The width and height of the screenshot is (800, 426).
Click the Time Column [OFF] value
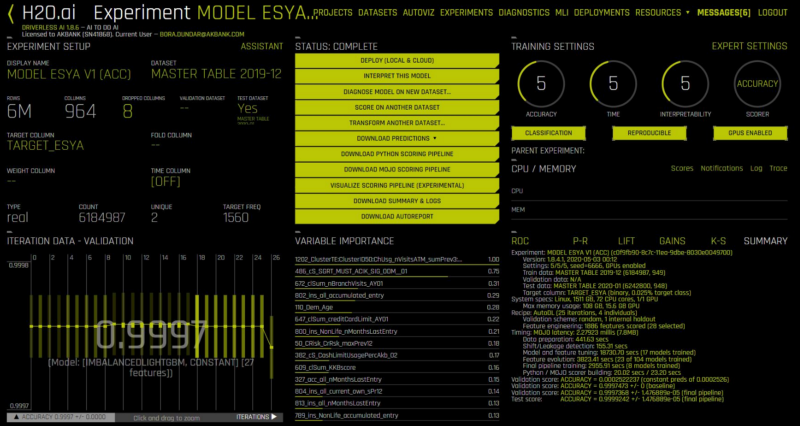point(166,182)
